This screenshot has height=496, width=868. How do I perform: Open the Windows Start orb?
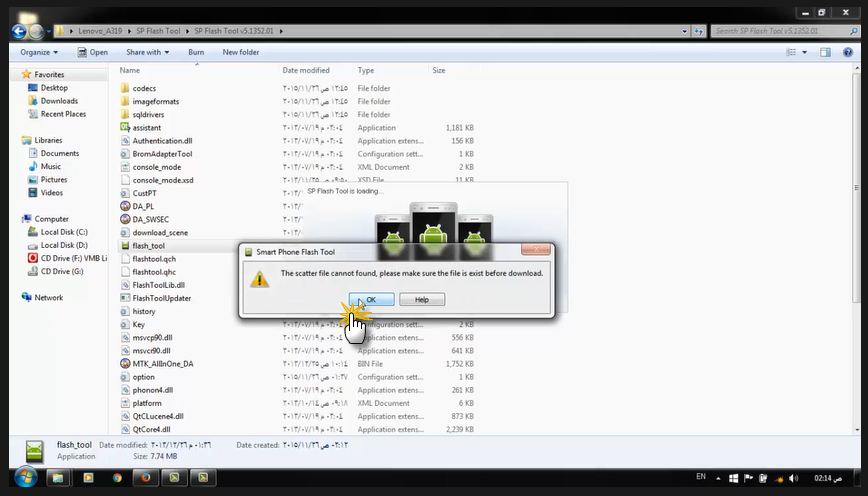25,477
